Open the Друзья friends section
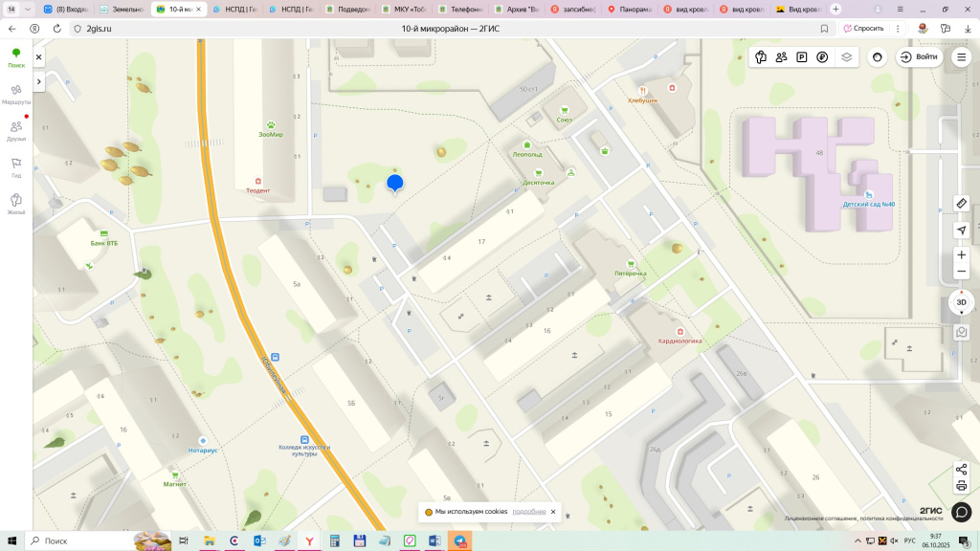This screenshot has height=551, width=980. 16,130
